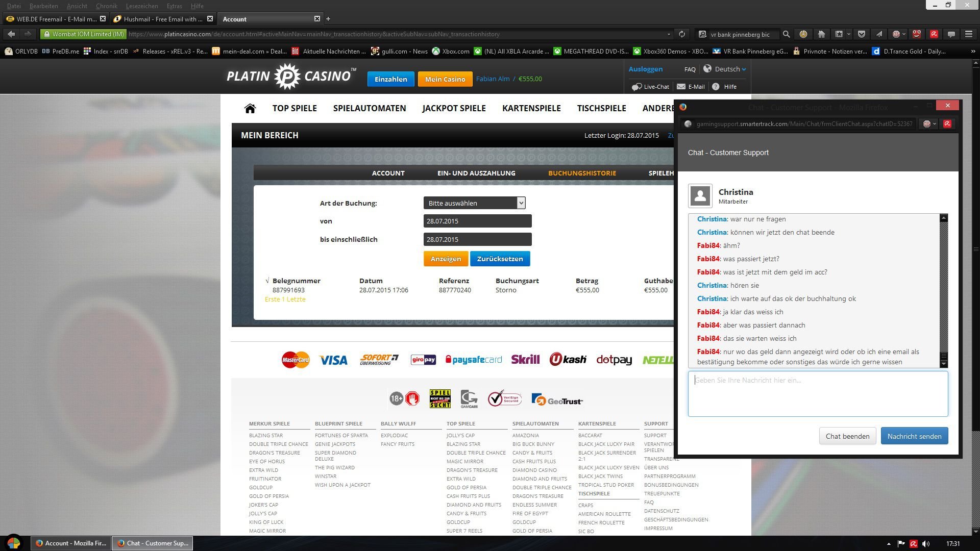Click Fabian Alm account link
Screen dimensions: 980x551
[x=493, y=79]
